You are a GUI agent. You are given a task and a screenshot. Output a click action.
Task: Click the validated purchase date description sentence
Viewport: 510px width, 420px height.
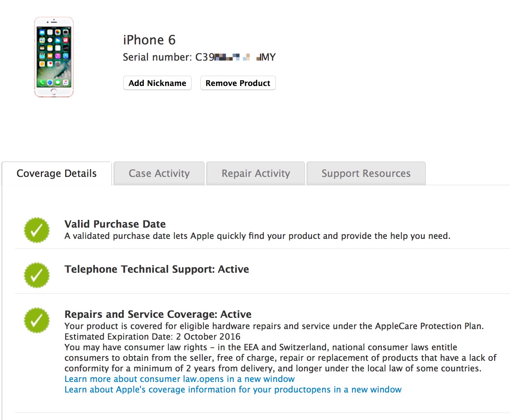tap(257, 236)
